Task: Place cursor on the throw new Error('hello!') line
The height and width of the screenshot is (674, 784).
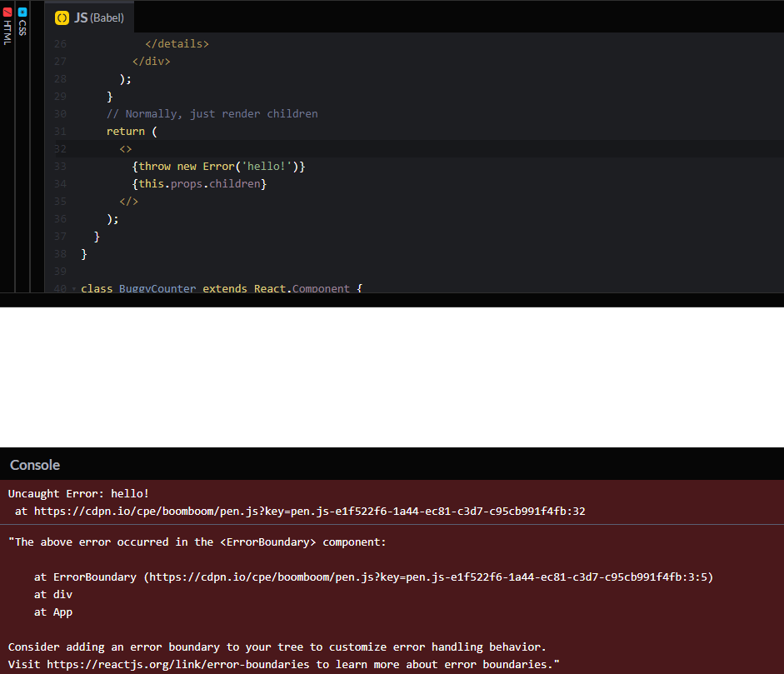Action: coord(218,167)
